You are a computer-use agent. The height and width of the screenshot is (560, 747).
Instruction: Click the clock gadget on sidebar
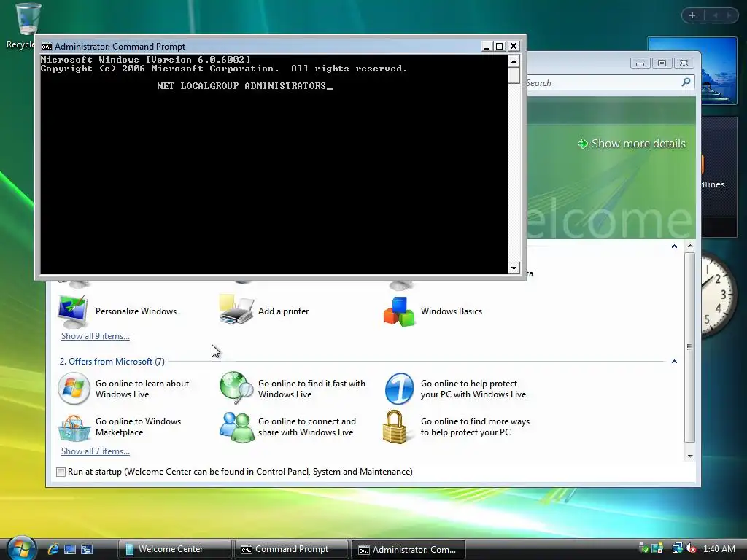click(x=719, y=294)
